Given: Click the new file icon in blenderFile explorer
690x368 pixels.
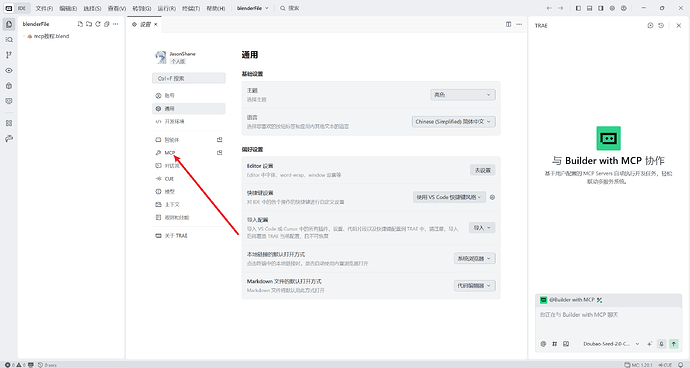Looking at the screenshot, I should 80,24.
